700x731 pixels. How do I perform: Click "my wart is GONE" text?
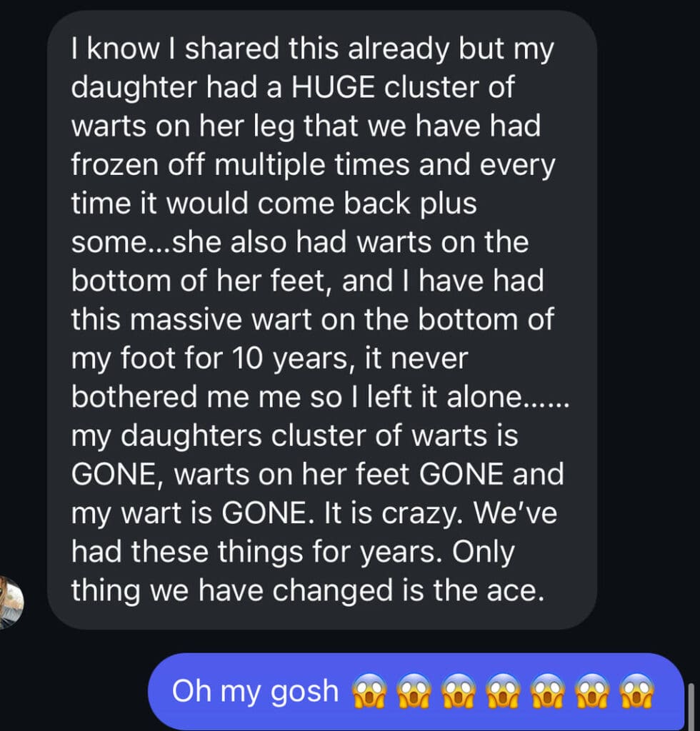click(189, 513)
